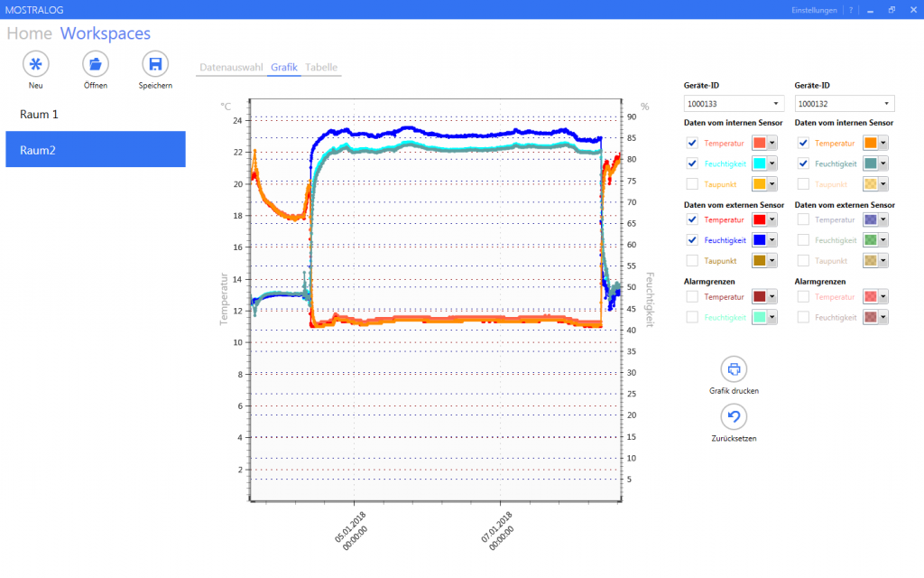This screenshot has width=924, height=578.
Task: Click red color swatch for external Temperatur
Action: 759,219
